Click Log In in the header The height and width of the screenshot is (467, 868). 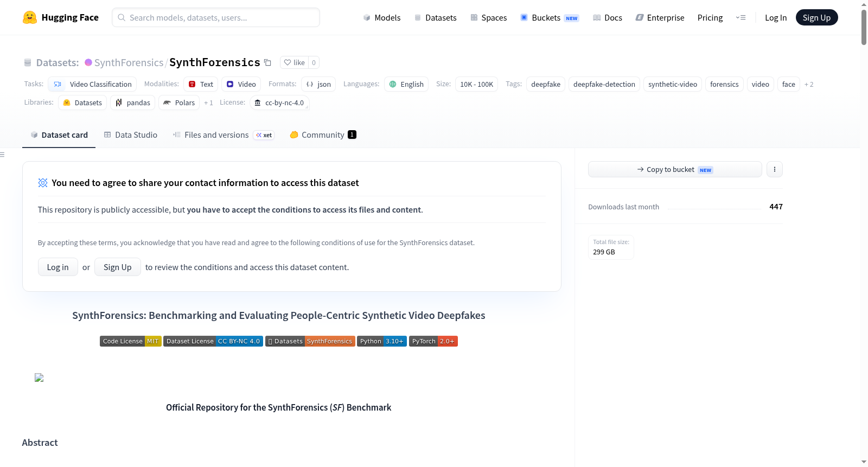point(776,17)
